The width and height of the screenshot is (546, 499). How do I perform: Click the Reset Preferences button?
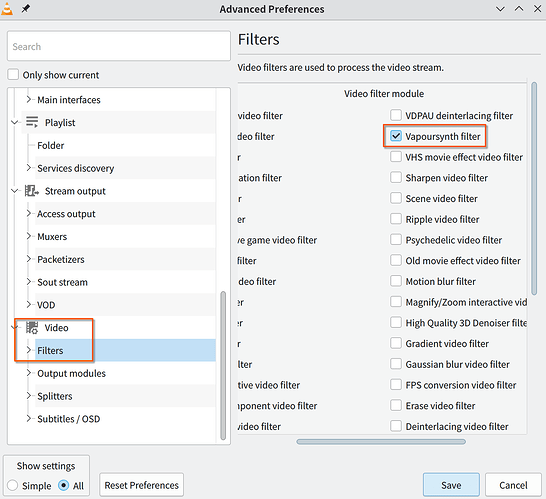[141, 485]
